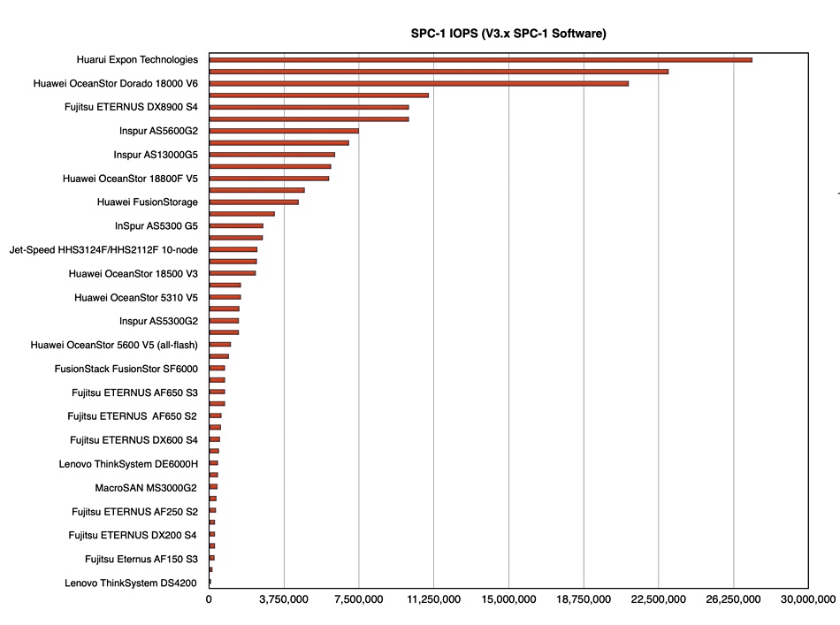Select the 11,250,000 axis value

click(433, 599)
